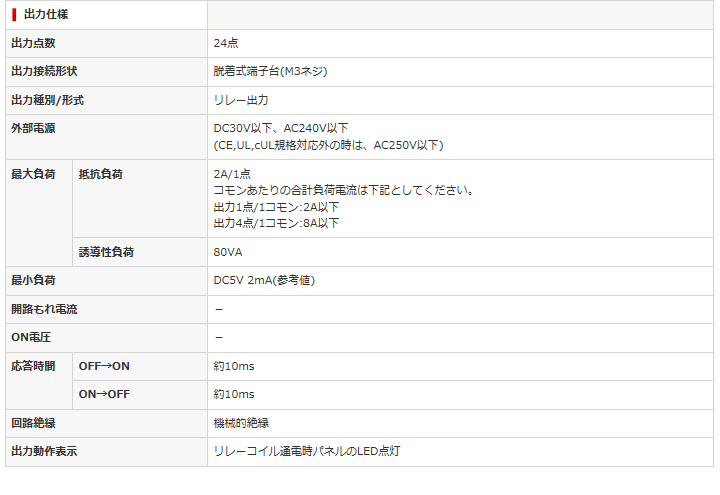Select the 出力種別/形式 label
Viewport: 720px width, 495px height.
click(x=47, y=100)
